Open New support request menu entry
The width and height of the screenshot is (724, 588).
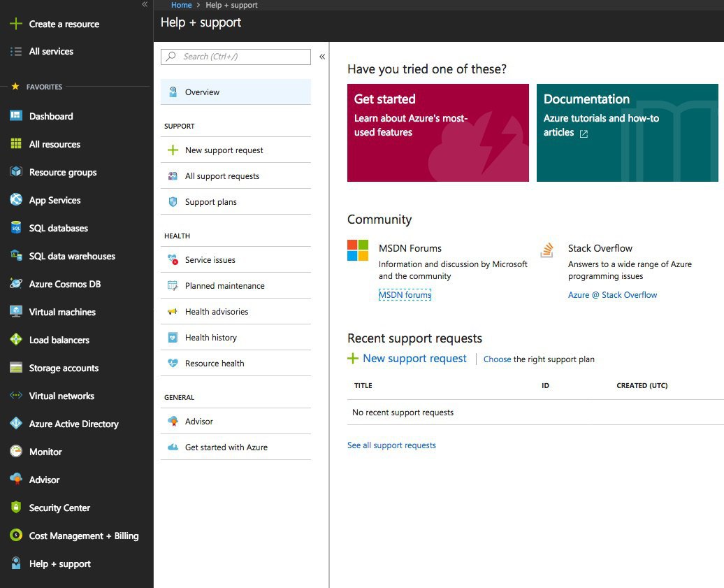point(236,150)
